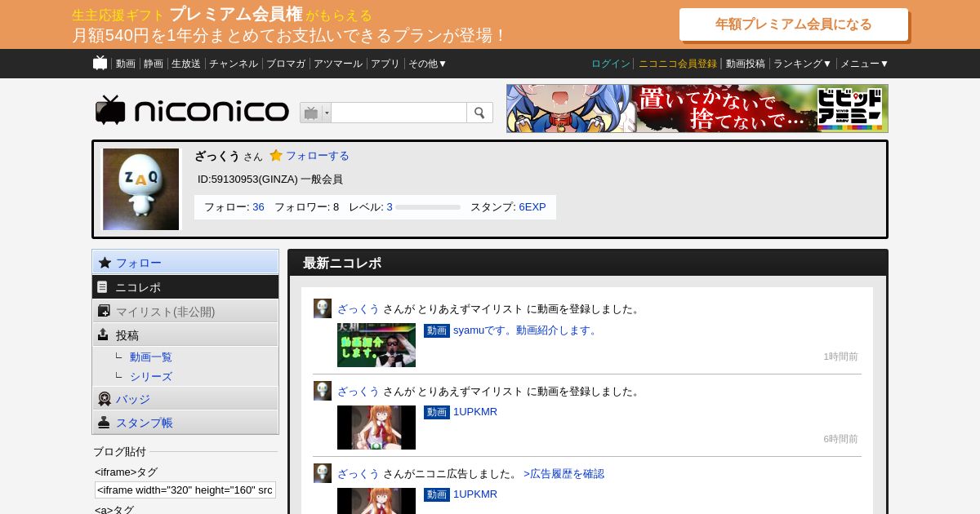Image resolution: width=980 pixels, height=514 pixels.
Task: Click the syamuです。動画紹介します。 video title link
Action: click(527, 330)
